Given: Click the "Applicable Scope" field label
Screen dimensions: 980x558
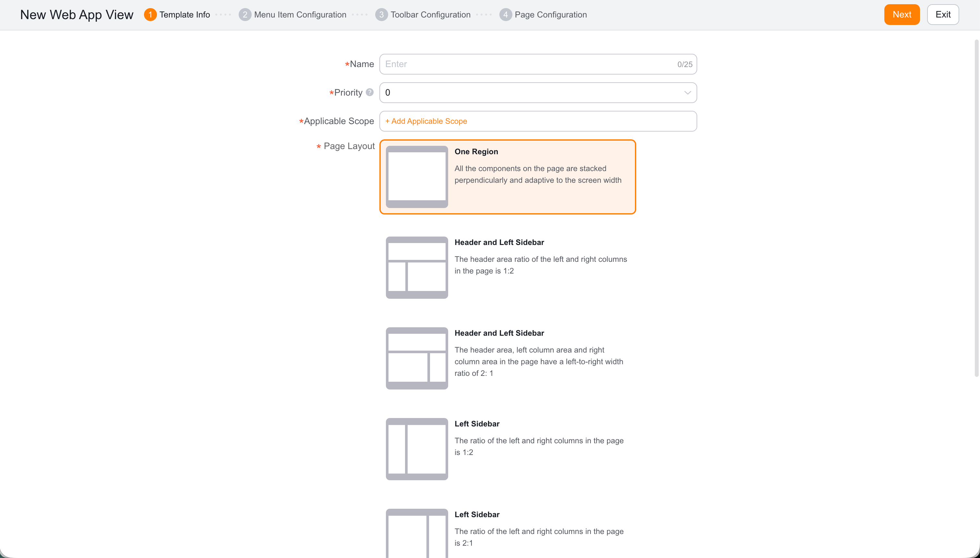Looking at the screenshot, I should (x=339, y=121).
